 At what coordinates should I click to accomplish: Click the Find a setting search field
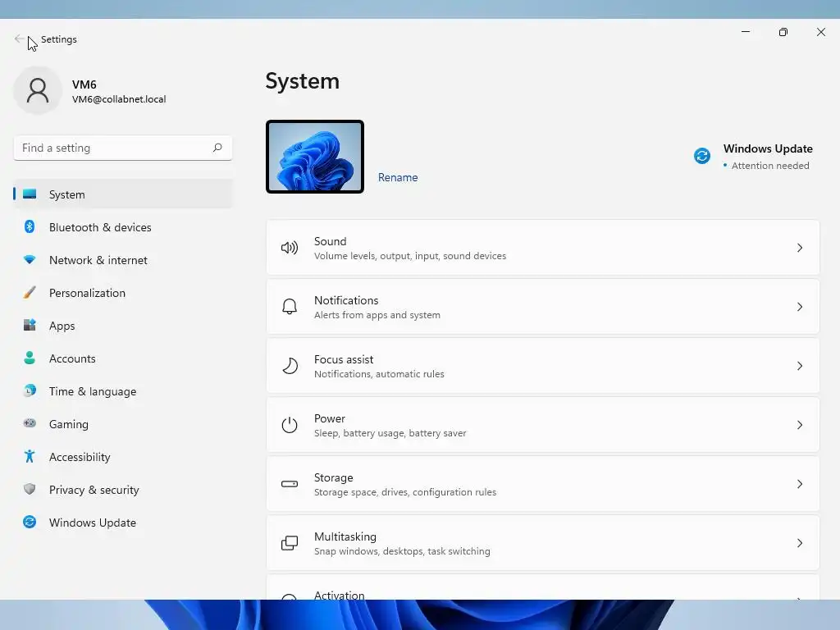(123, 148)
